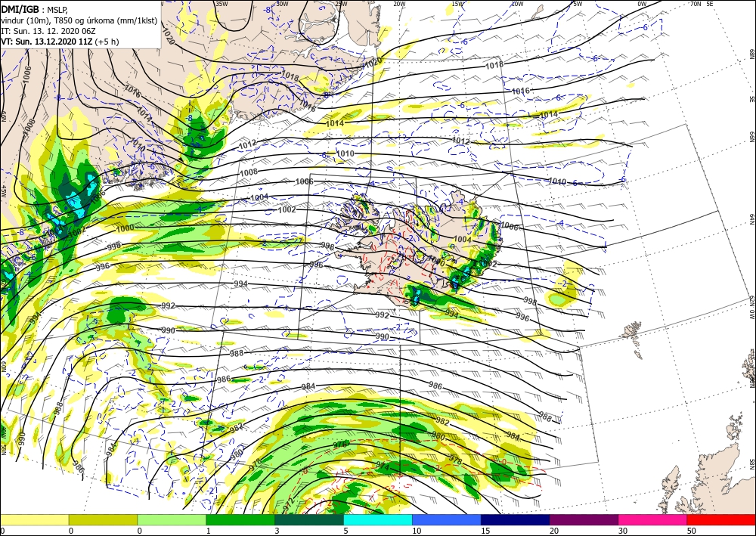
Task: Click the 20W longitude label
Action: click(399, 4)
